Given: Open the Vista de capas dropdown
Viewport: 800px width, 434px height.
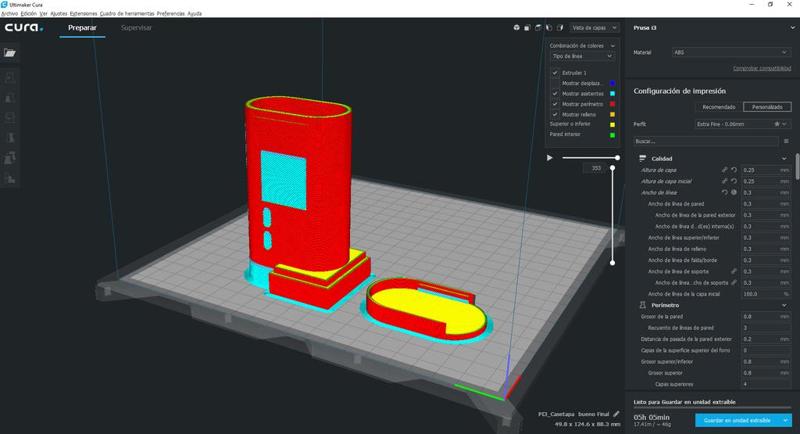Looking at the screenshot, I should click(x=594, y=28).
